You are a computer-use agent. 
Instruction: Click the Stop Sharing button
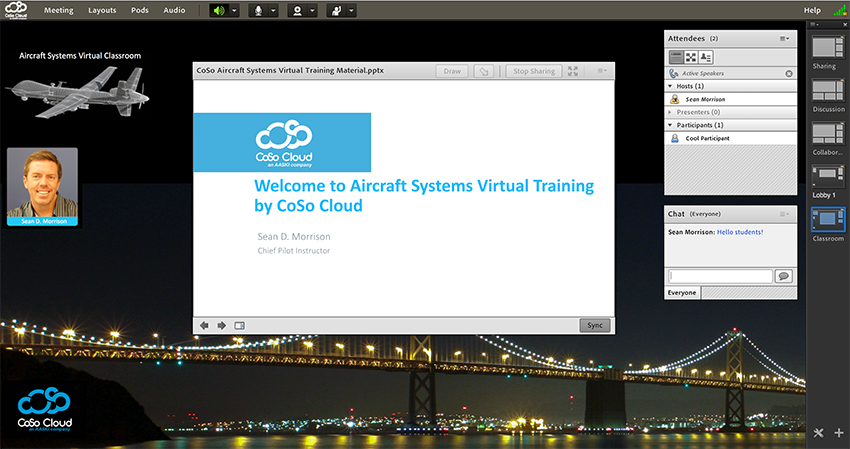point(534,71)
